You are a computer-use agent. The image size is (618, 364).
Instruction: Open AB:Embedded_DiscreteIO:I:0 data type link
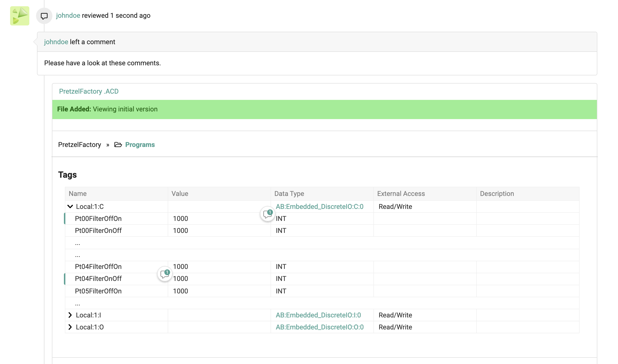pos(318,315)
